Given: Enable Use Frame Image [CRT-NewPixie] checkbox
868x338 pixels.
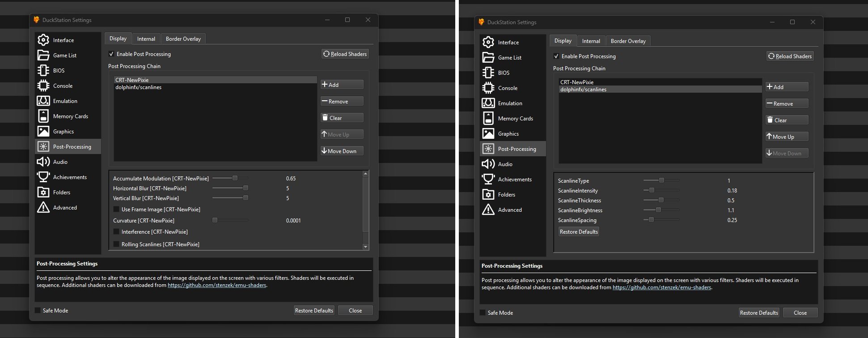Looking at the screenshot, I should click(116, 209).
